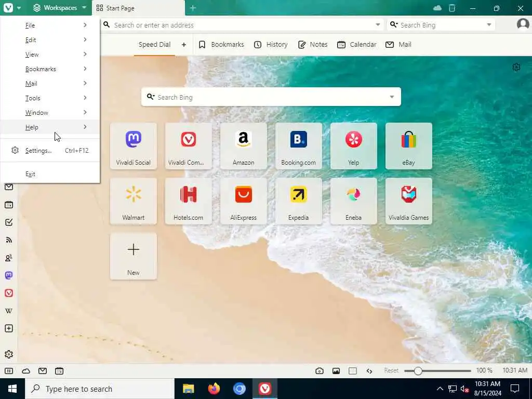Open the eBay speed dial
Screen dimensions: 532x399
click(408, 146)
